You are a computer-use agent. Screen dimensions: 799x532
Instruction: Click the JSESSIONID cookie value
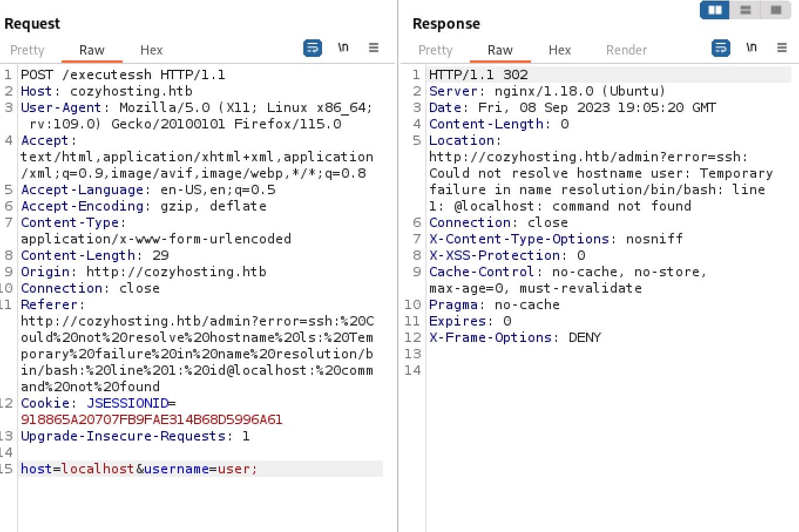[x=151, y=419]
